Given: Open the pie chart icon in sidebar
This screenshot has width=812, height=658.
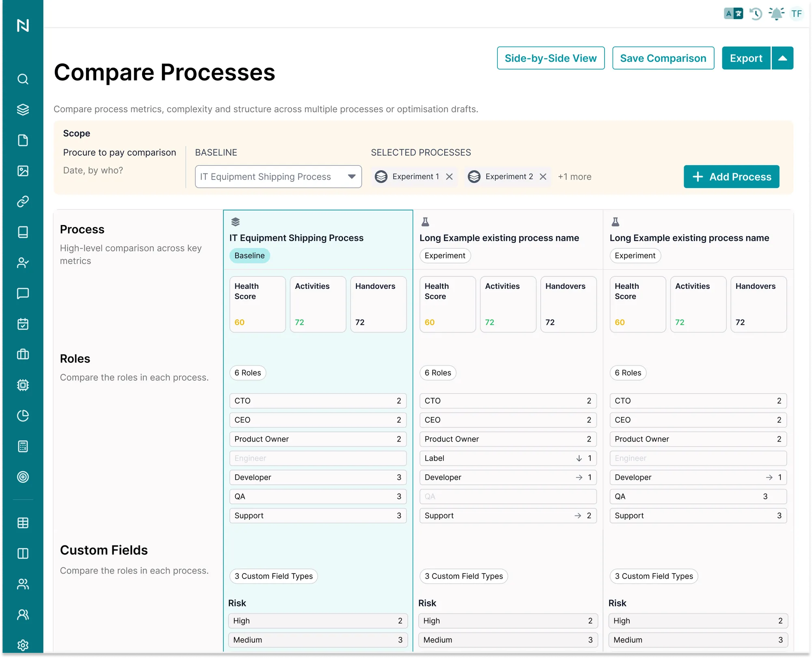Looking at the screenshot, I should point(23,416).
